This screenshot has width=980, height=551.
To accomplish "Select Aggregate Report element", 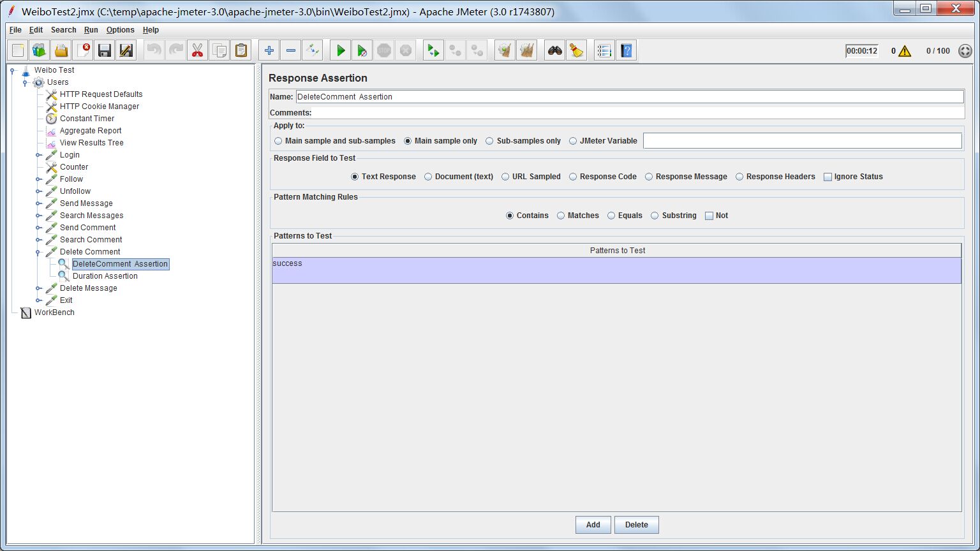I will [91, 131].
